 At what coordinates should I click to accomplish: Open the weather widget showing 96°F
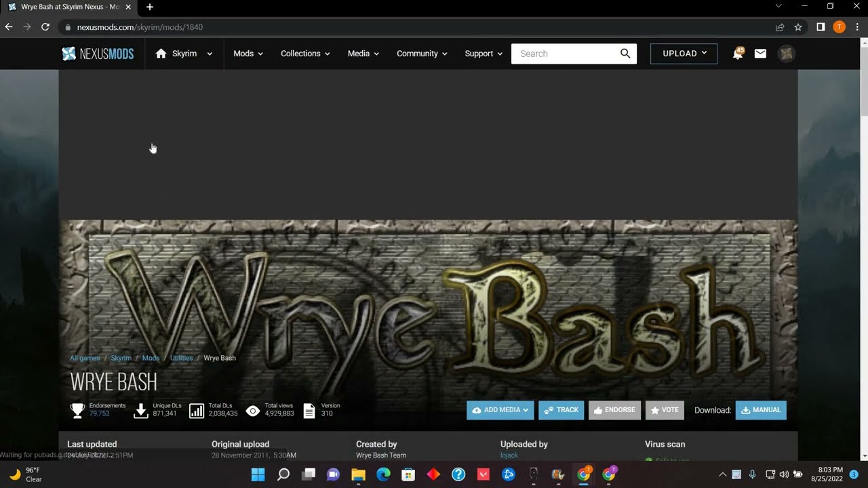tap(26, 474)
